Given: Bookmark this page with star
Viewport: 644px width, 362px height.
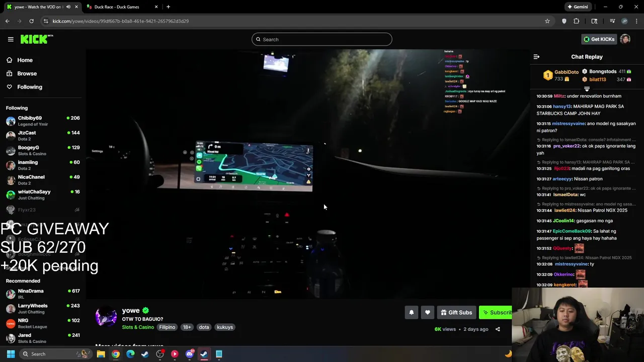Looking at the screenshot, I should click(x=547, y=21).
